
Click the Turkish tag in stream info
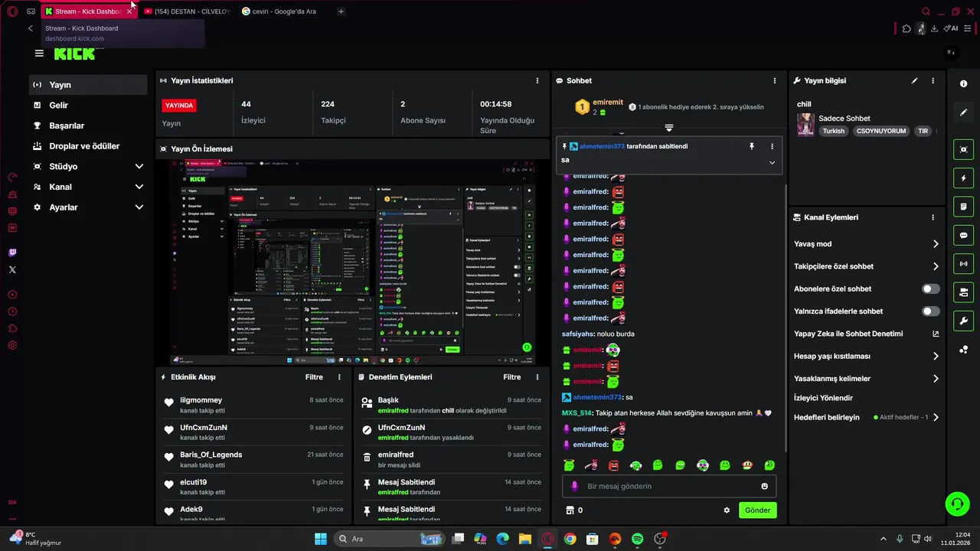834,131
